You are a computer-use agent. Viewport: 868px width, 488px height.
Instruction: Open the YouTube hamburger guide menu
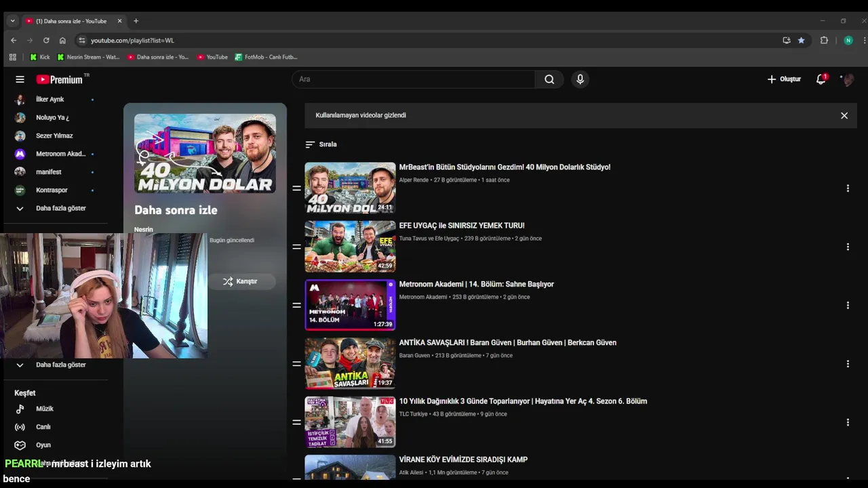20,79
